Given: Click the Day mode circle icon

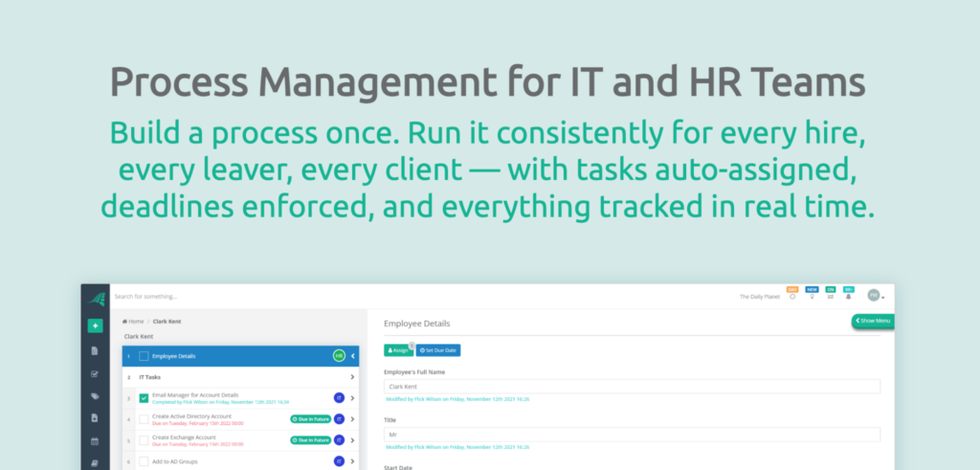Looking at the screenshot, I should pos(792,296).
